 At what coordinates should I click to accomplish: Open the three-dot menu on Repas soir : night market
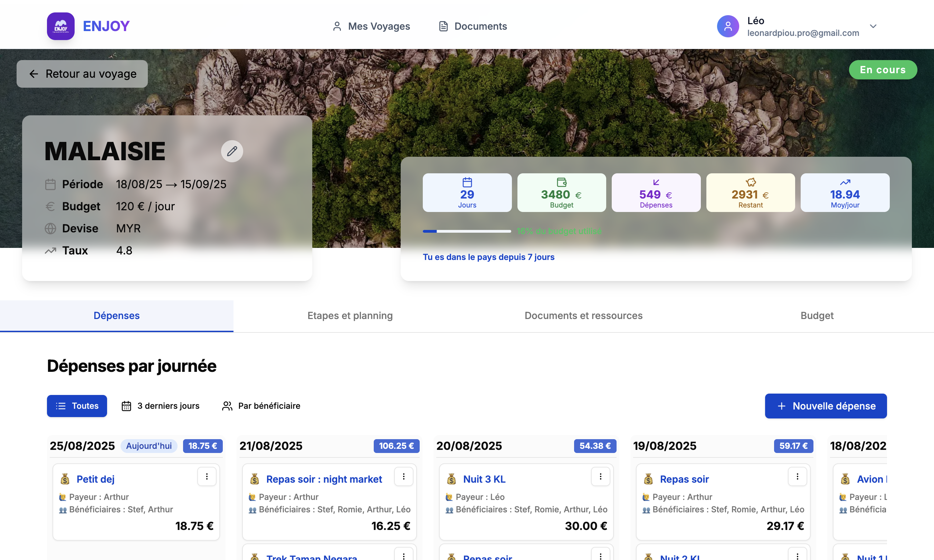403,476
